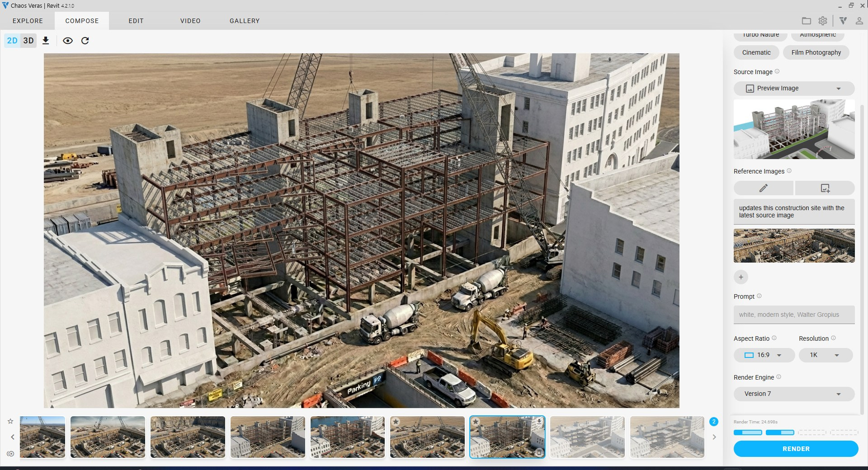
Task: Click the pencil edit reference image icon
Action: click(763, 188)
